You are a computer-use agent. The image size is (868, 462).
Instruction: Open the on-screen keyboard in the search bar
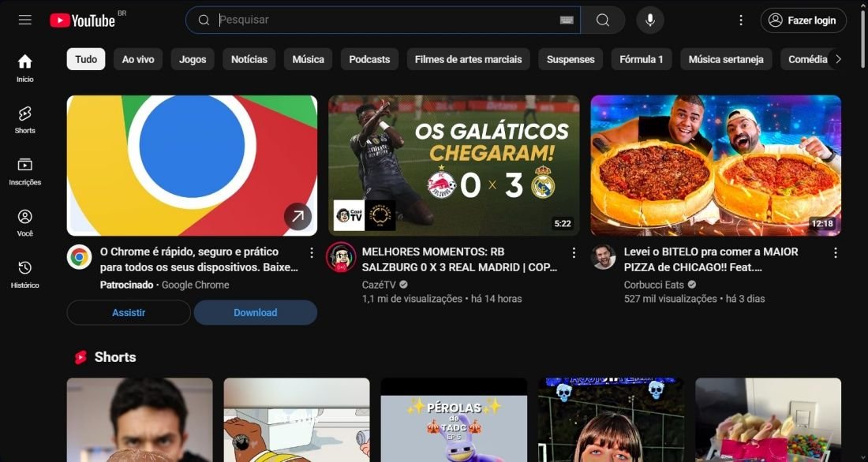point(567,20)
